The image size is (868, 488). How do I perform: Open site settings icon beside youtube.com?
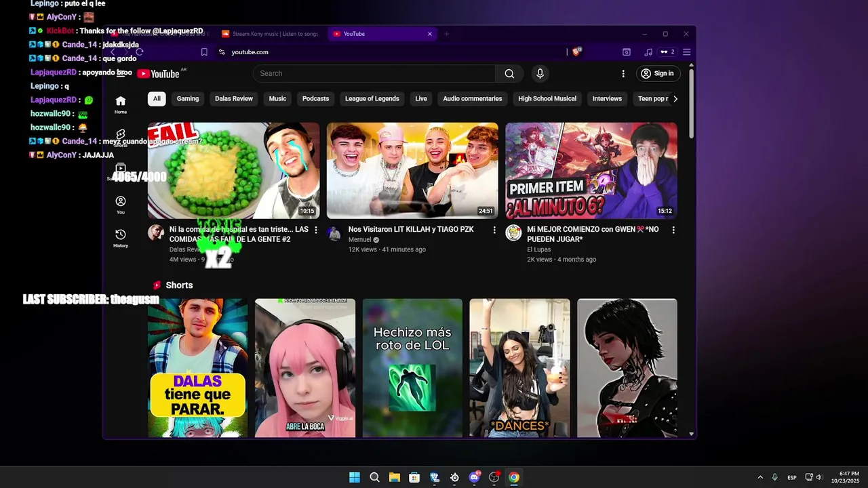point(222,52)
